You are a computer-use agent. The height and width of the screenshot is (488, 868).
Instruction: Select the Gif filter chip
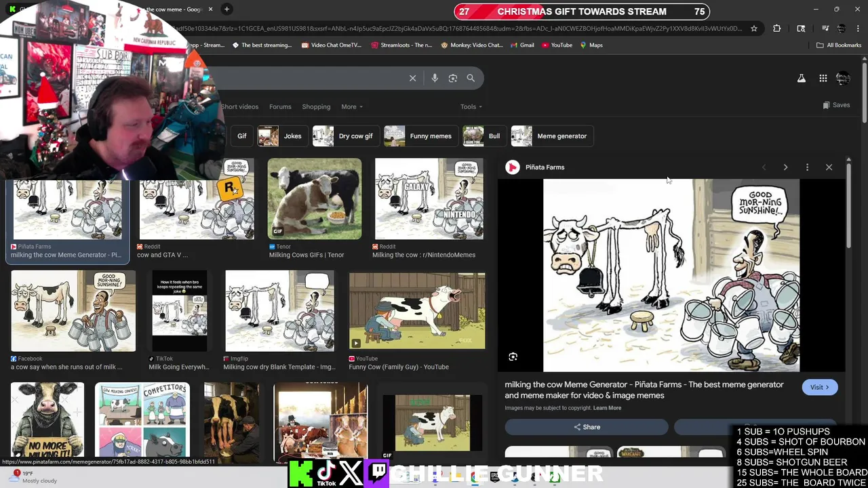tap(241, 136)
